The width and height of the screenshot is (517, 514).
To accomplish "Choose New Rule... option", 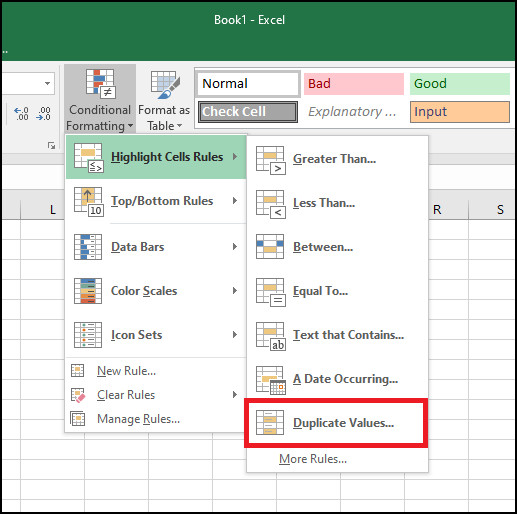I will 156,371.
